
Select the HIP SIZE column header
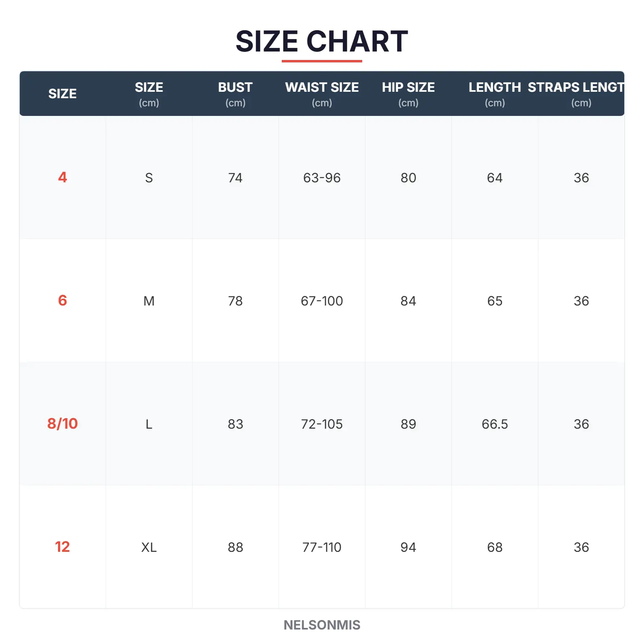click(408, 93)
